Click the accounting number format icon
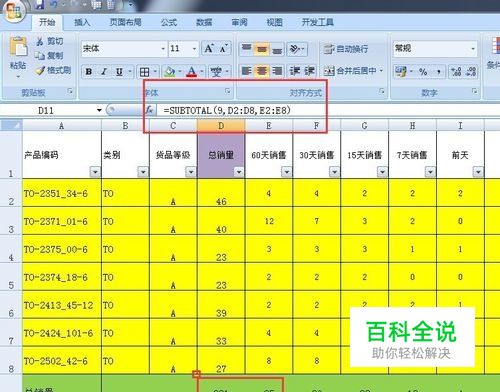This screenshot has width=500, height=392. (x=401, y=71)
